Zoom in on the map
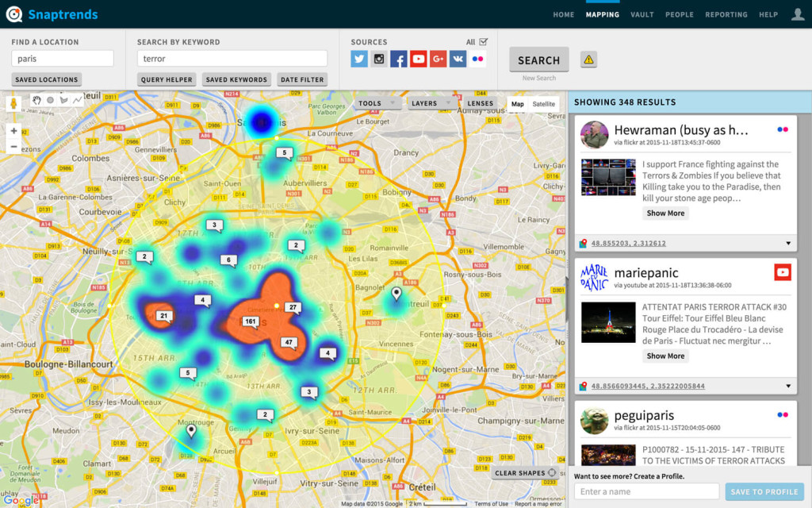 pos(14,131)
